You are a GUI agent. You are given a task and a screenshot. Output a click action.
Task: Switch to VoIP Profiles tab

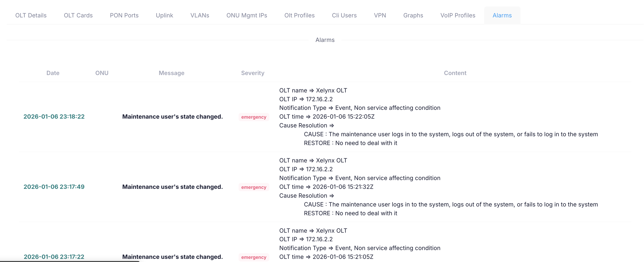pos(458,16)
